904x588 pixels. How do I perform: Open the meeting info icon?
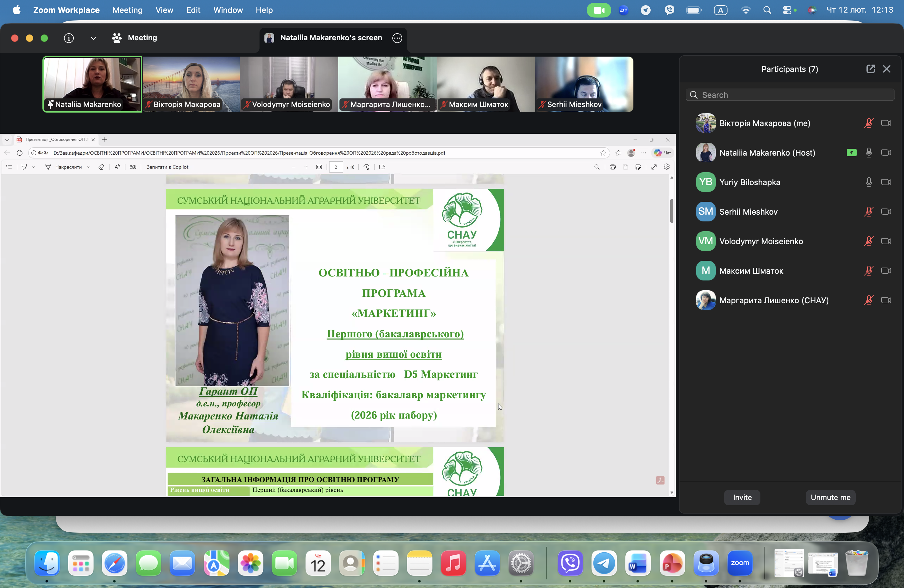tap(69, 38)
